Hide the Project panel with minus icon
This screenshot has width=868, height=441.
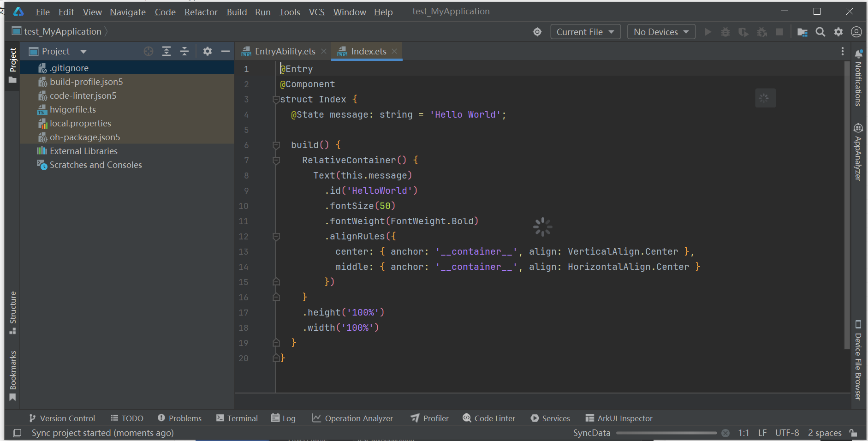226,51
